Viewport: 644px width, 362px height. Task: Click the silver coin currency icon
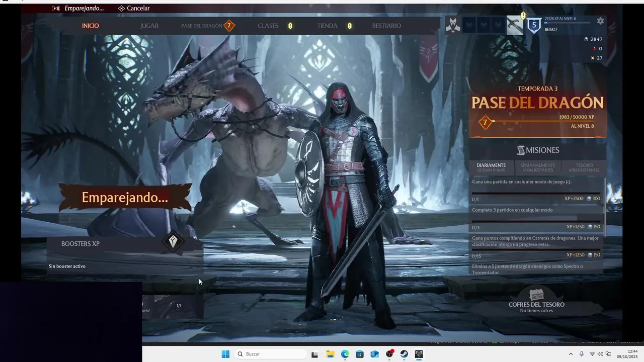coord(586,39)
